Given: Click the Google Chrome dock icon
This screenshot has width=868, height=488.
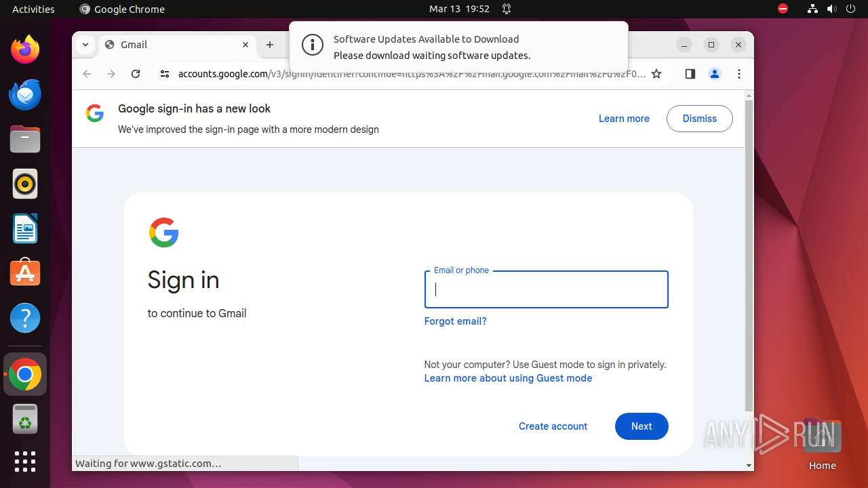Looking at the screenshot, I should pyautogui.click(x=25, y=374).
